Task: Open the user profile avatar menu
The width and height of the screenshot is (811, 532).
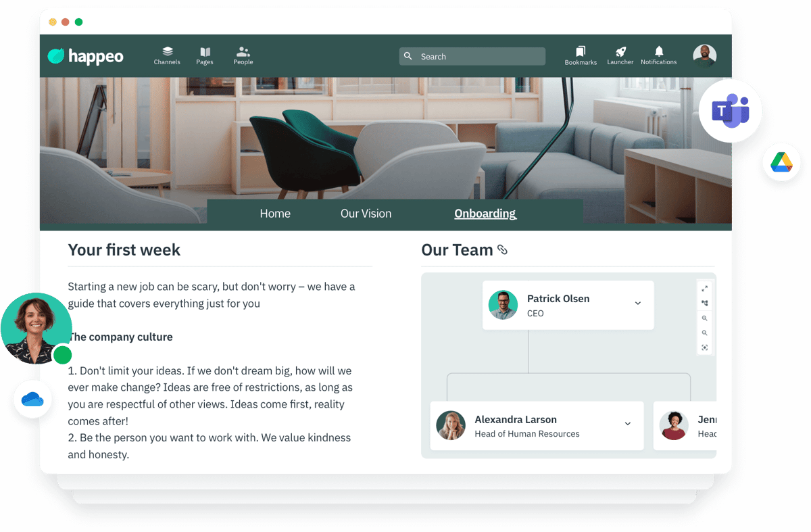Action: [x=704, y=55]
